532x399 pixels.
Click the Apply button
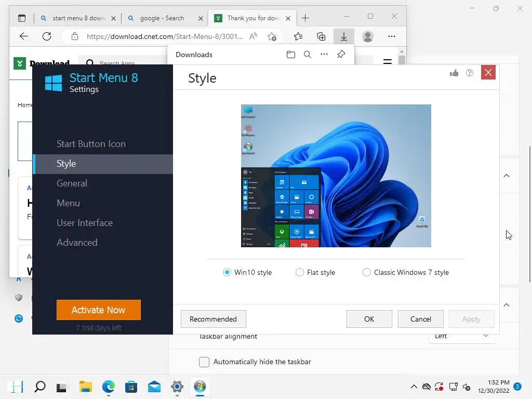click(471, 319)
